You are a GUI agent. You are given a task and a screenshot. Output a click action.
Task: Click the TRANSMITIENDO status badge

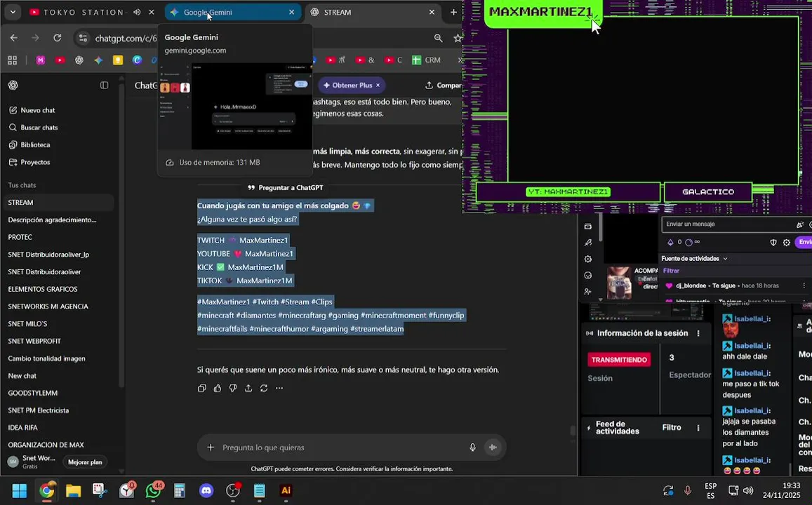[x=619, y=360]
